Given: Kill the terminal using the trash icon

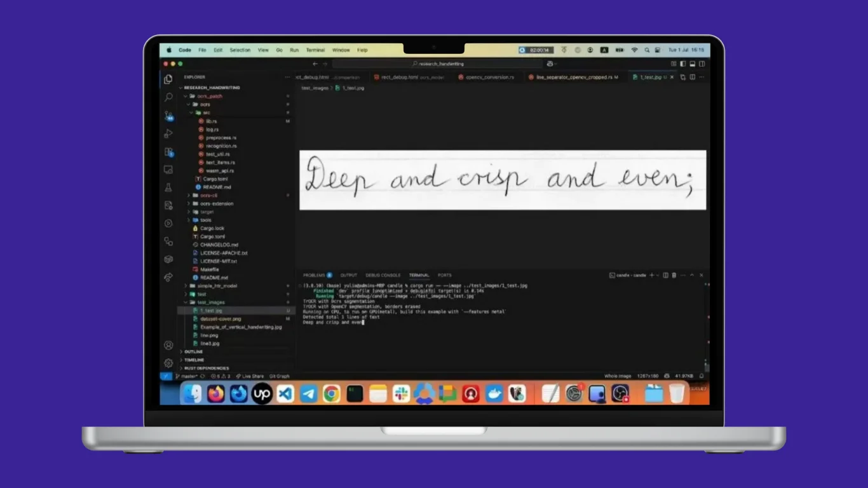Looking at the screenshot, I should click(x=674, y=274).
